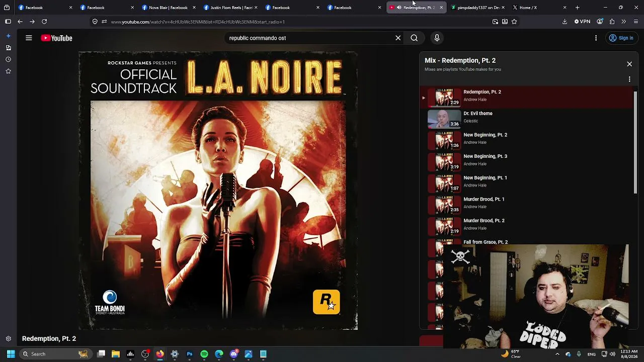Open the tab list button
Viewport: 644px width, 362px height.
[7, 8]
